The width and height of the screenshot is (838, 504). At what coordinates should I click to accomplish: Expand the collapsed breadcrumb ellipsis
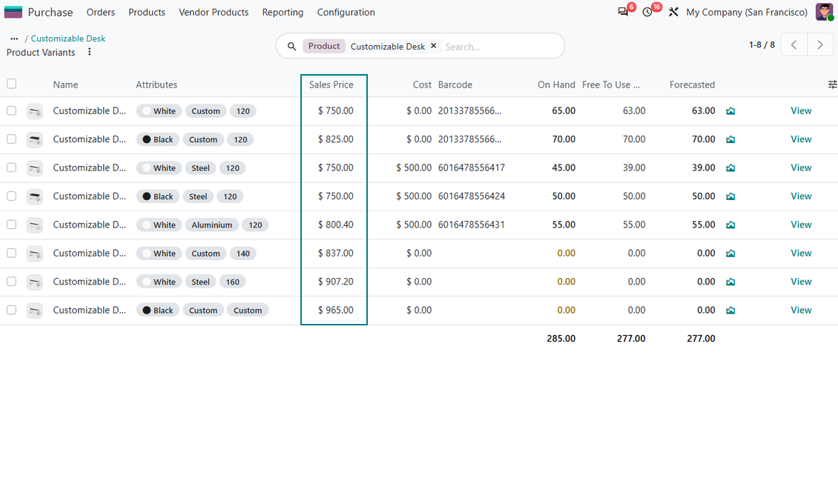point(14,39)
